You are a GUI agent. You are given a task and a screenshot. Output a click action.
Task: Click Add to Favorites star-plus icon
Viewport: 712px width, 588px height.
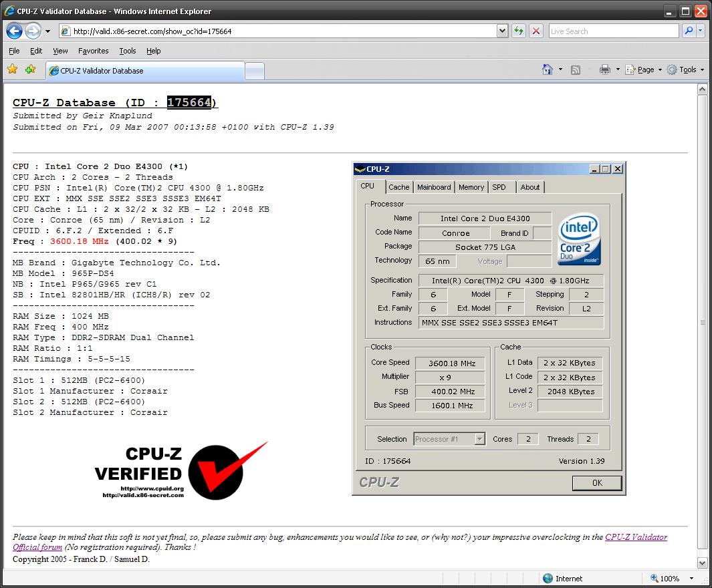[x=31, y=69]
